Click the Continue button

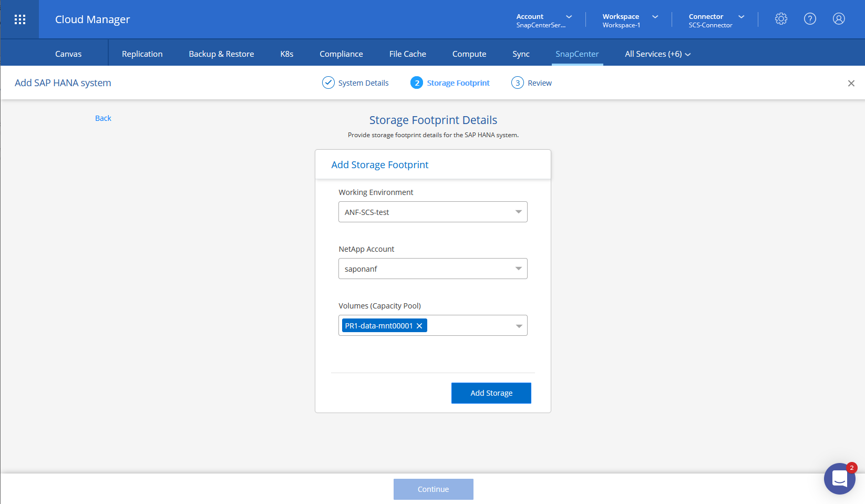point(434,489)
